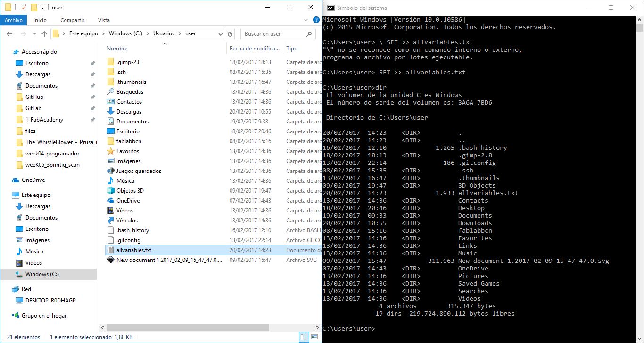
Task: Expand Este equipo breadcrumb chevron
Action: point(104,34)
